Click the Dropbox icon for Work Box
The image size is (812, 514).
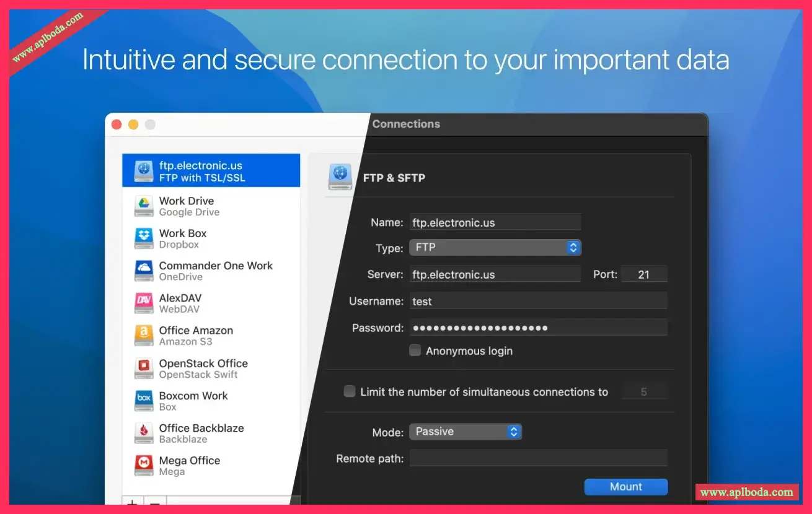click(x=144, y=238)
